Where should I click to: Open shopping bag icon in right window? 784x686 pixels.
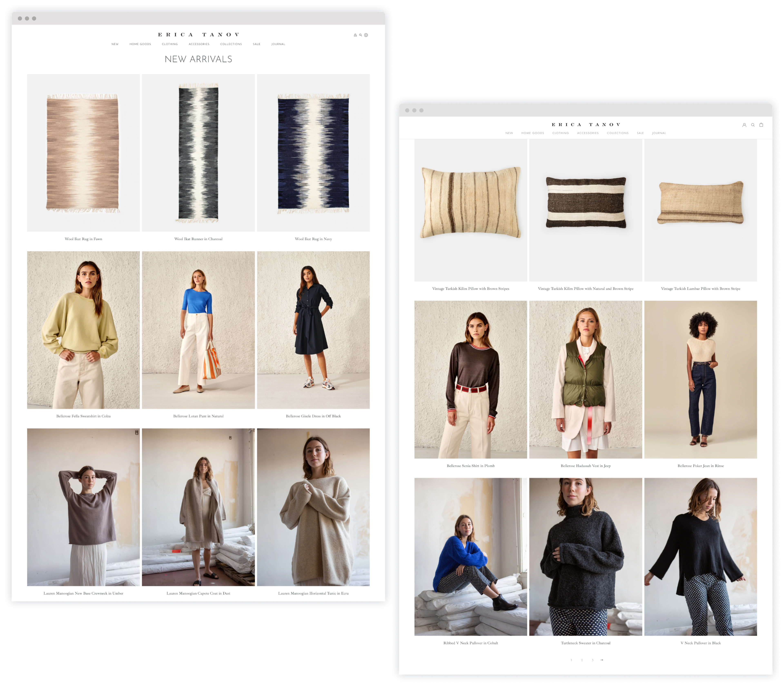pos(761,125)
